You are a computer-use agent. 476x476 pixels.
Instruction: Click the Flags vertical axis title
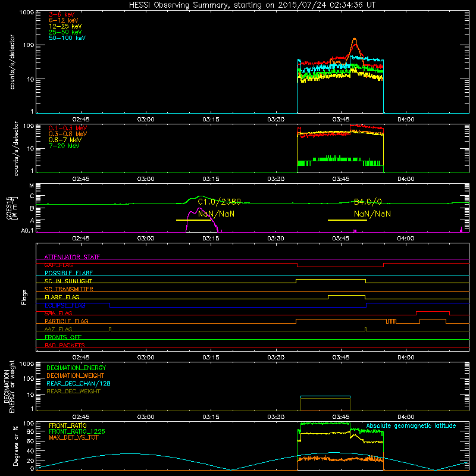pos(24,297)
